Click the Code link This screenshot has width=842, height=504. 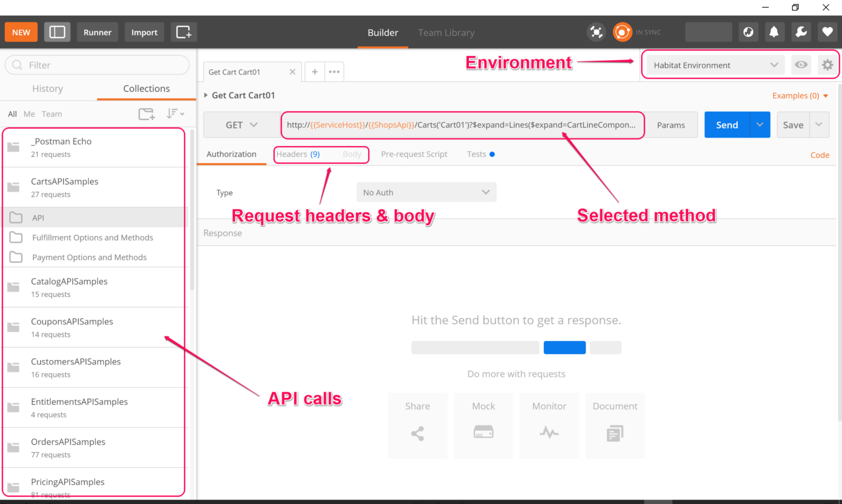tap(820, 155)
